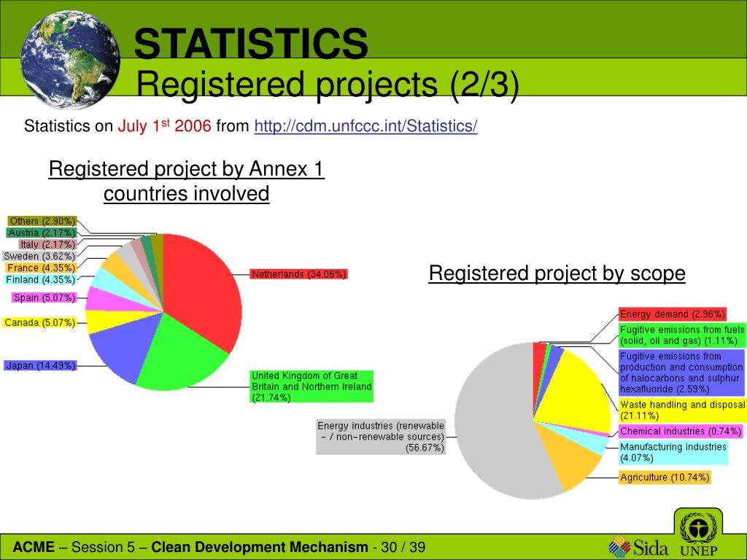Select the Spain (5.07%) label
This screenshot has height=560, width=747.
point(44,297)
